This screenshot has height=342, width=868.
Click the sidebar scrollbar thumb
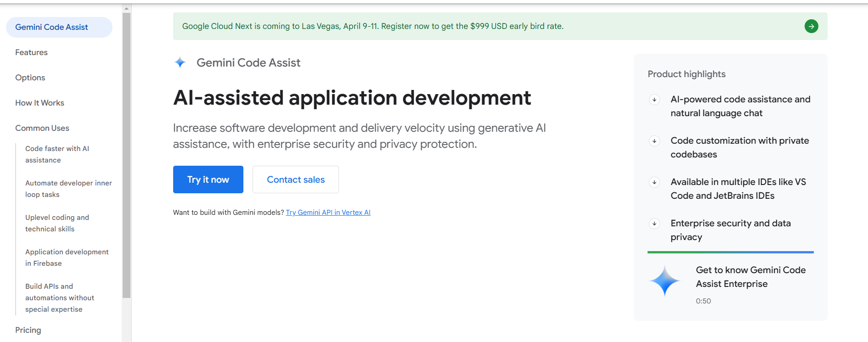coord(127,155)
